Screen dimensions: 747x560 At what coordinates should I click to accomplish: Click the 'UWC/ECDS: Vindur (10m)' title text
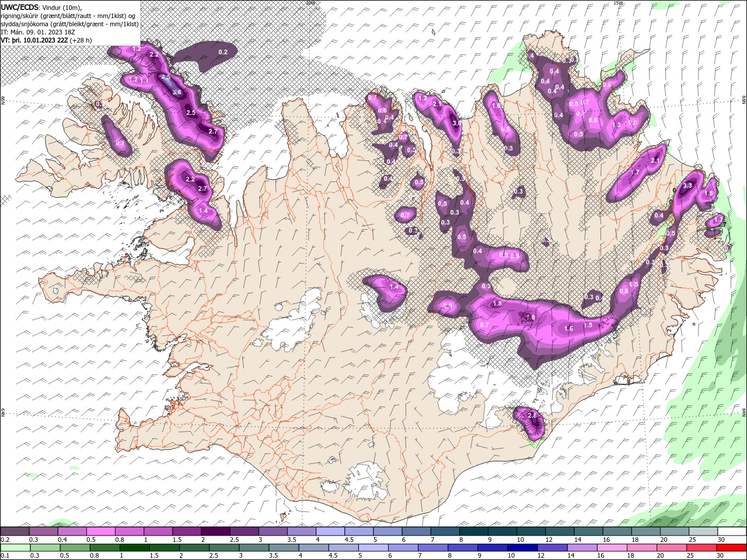pos(41,7)
